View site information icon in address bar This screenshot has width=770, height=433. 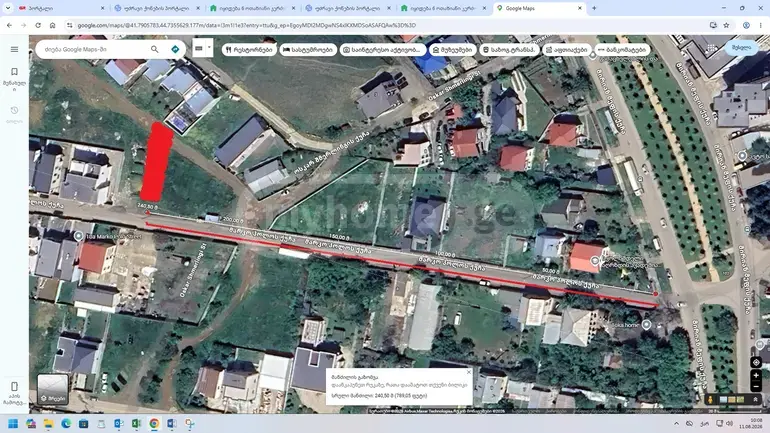tap(69, 25)
